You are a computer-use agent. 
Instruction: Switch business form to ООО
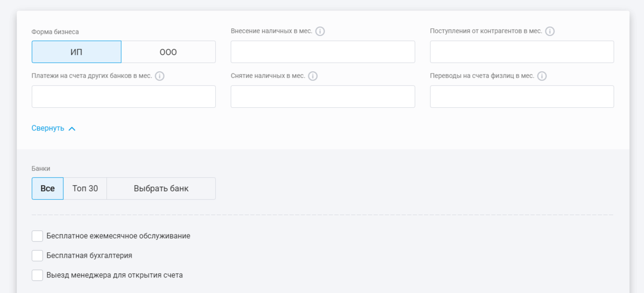click(x=169, y=52)
